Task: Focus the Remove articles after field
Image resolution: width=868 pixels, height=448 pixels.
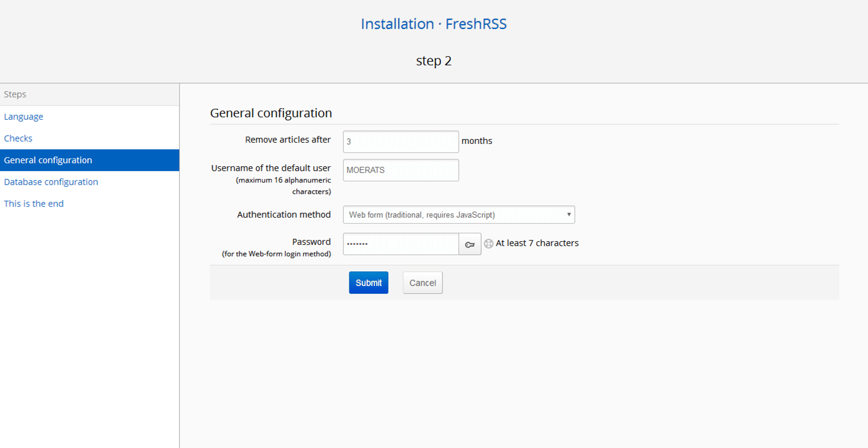Action: point(401,141)
